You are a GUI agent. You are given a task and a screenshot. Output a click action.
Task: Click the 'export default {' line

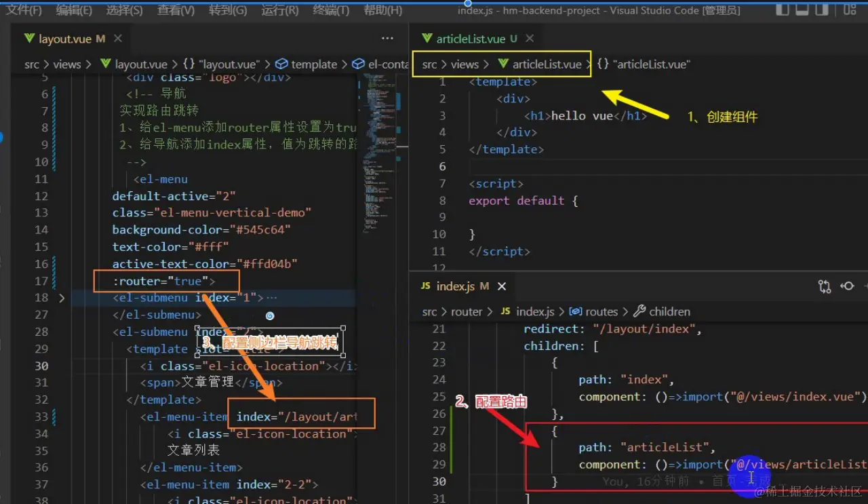coord(523,200)
